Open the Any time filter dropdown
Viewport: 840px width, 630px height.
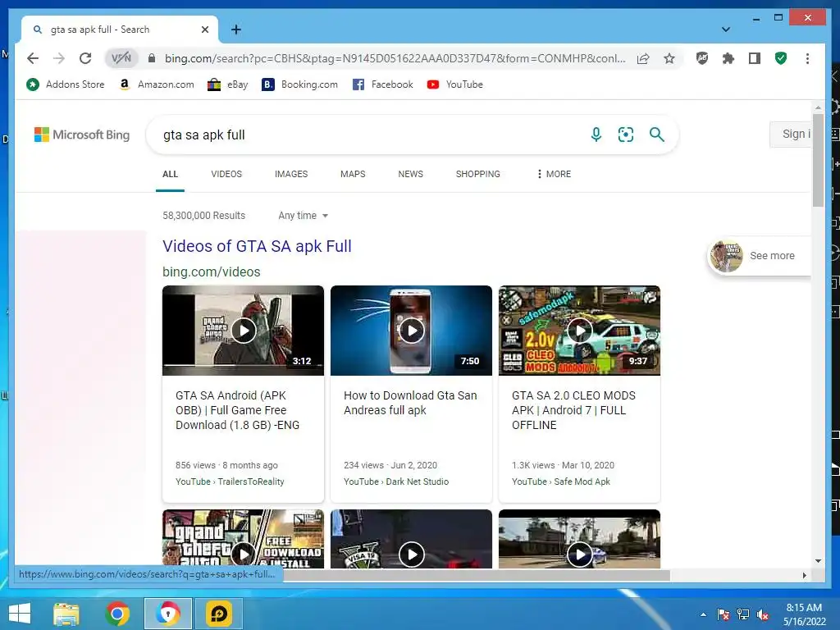coord(304,216)
